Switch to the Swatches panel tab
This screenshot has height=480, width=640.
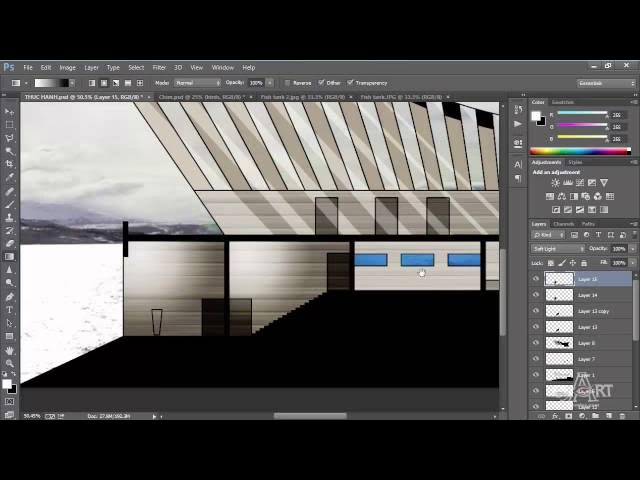pyautogui.click(x=563, y=102)
